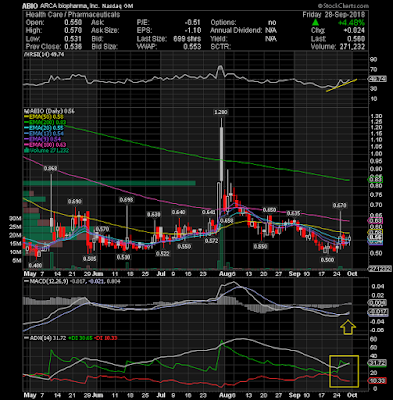393x400 pixels.
Task: Select the +4.48% percent change value
Action: pos(351,23)
